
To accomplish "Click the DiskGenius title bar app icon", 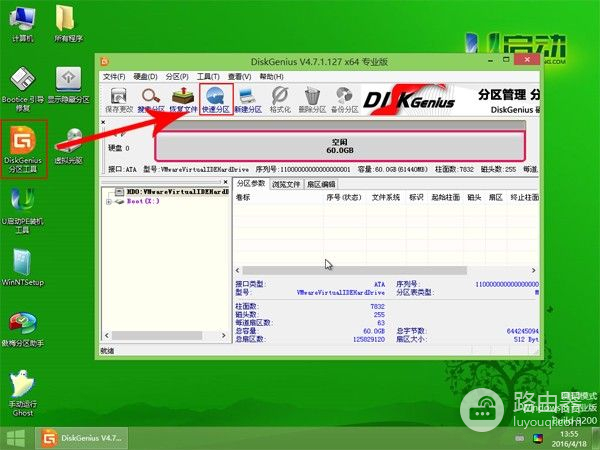I will tap(104, 61).
